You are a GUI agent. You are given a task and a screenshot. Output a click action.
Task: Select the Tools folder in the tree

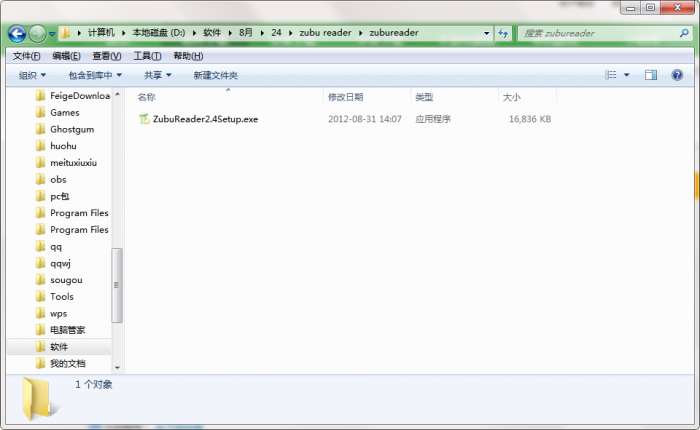[x=62, y=296]
